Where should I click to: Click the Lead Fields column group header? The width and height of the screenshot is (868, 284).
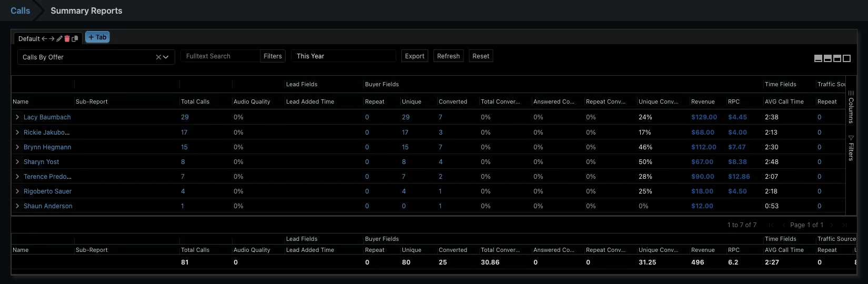(x=302, y=84)
